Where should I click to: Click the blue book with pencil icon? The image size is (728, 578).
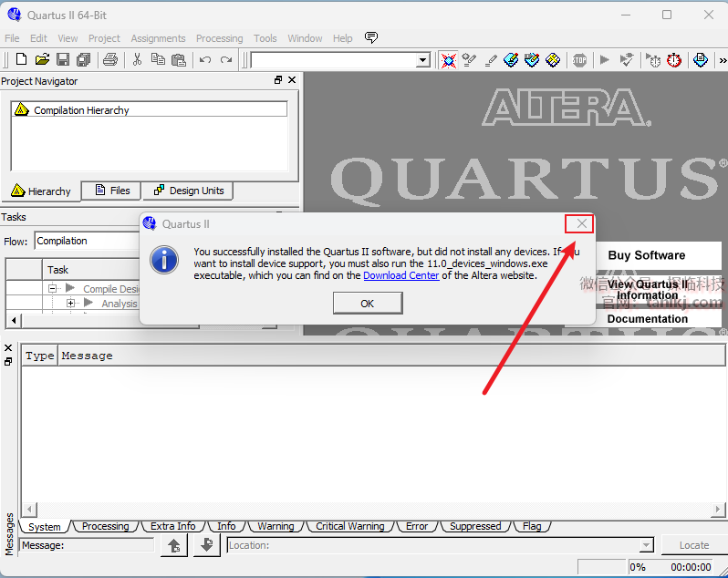tap(511, 60)
